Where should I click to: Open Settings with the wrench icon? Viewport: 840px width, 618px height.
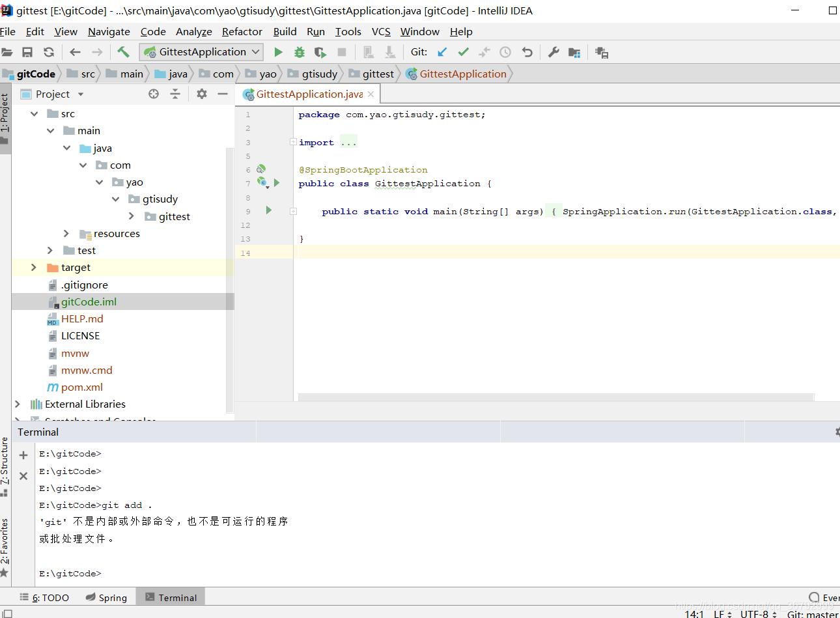[553, 52]
